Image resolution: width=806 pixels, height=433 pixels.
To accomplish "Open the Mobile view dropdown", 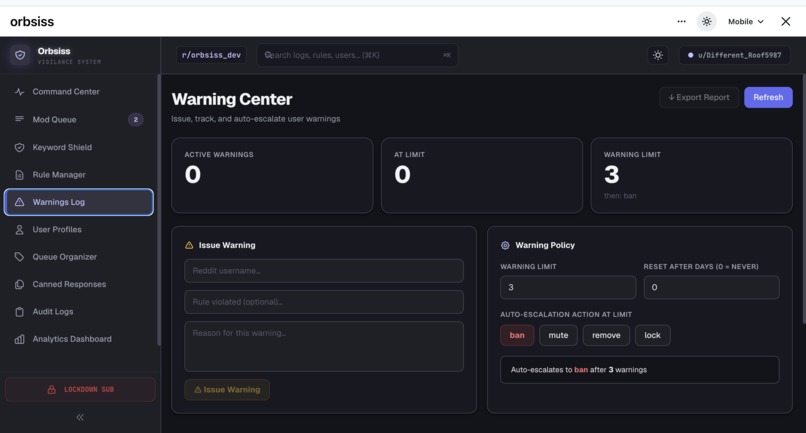I will pos(746,22).
